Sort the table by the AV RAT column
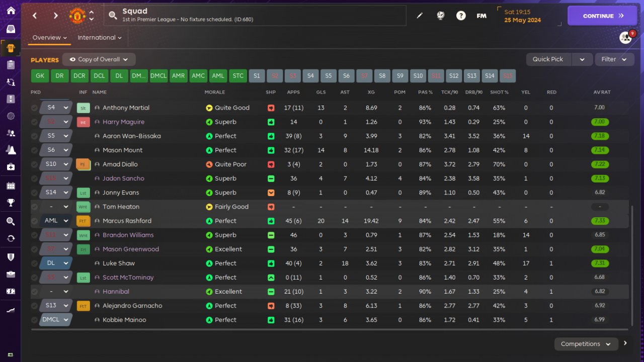 (x=602, y=93)
